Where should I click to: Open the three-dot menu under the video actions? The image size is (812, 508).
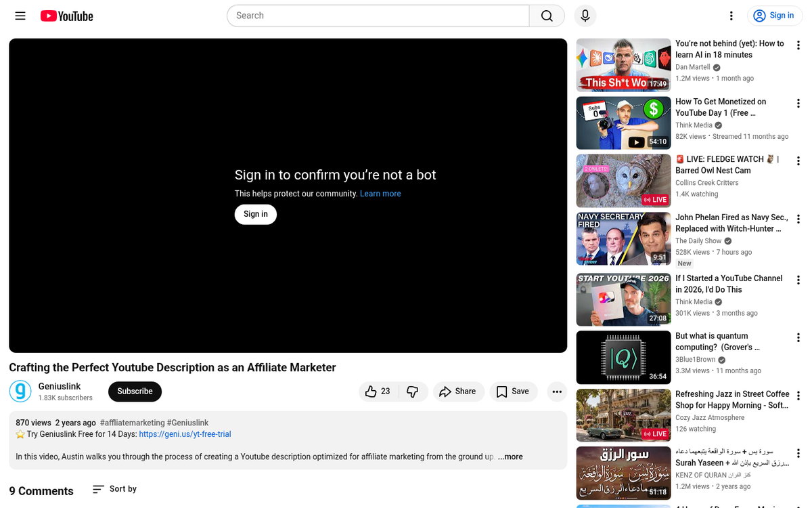point(556,391)
